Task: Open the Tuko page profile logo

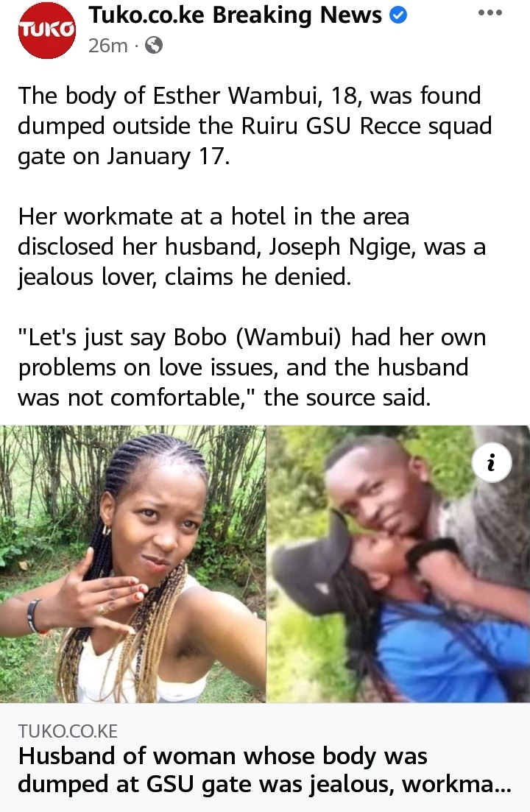Action: (x=47, y=31)
